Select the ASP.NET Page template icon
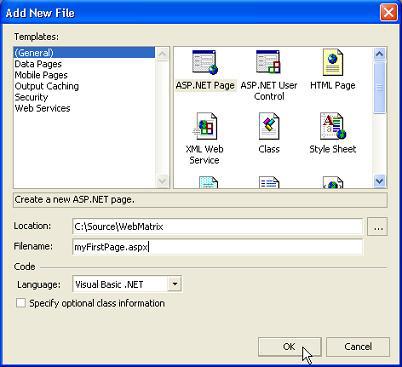This screenshot has height=367, width=402. [x=205, y=62]
